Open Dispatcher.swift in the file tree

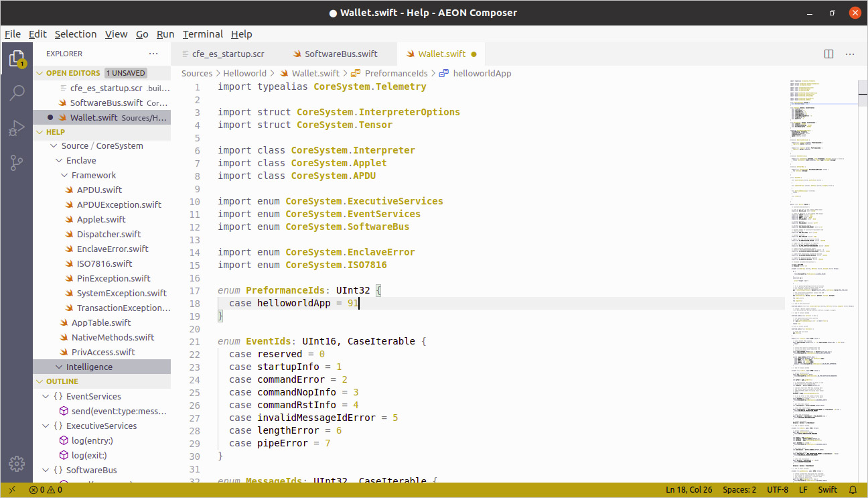click(108, 234)
